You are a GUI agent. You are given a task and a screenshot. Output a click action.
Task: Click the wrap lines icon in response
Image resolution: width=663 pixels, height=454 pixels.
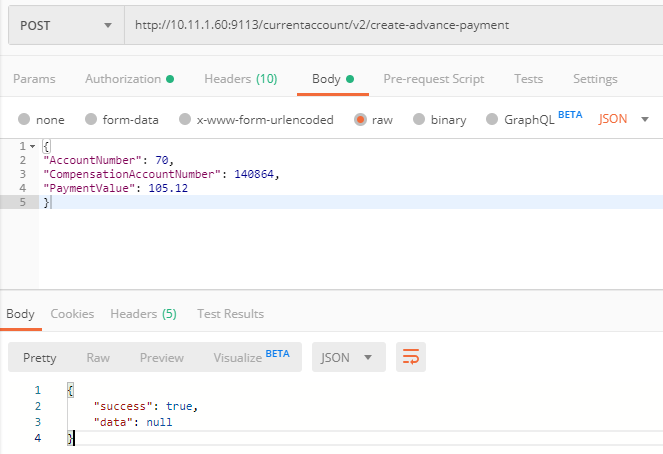410,357
